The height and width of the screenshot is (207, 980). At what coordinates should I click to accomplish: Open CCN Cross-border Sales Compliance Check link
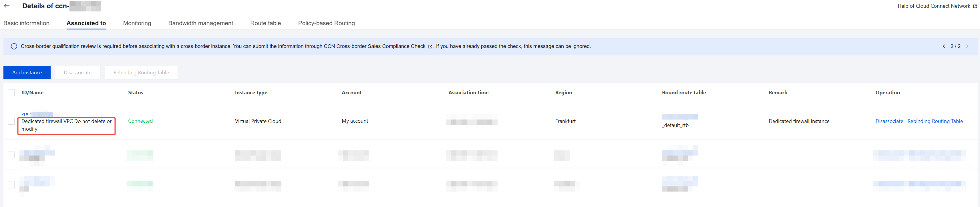[374, 46]
